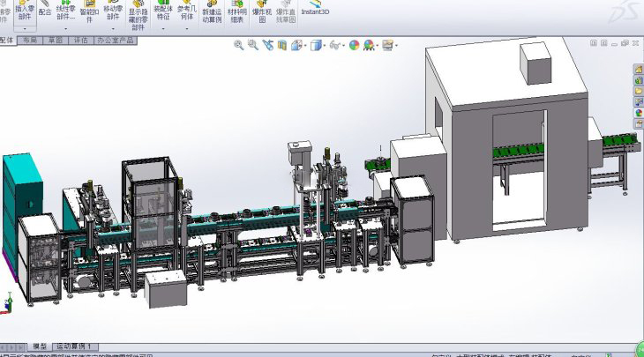644x357 pixels.
Task: Open the 办公室产品 tab
Action: pos(115,40)
